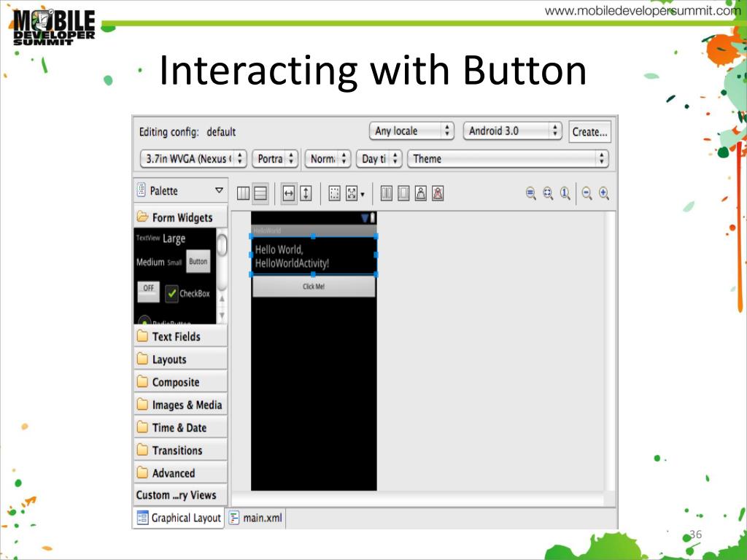Toggle fill width with the horizontal arrows icon
Viewport: 747px width, 560px height.
289,193
